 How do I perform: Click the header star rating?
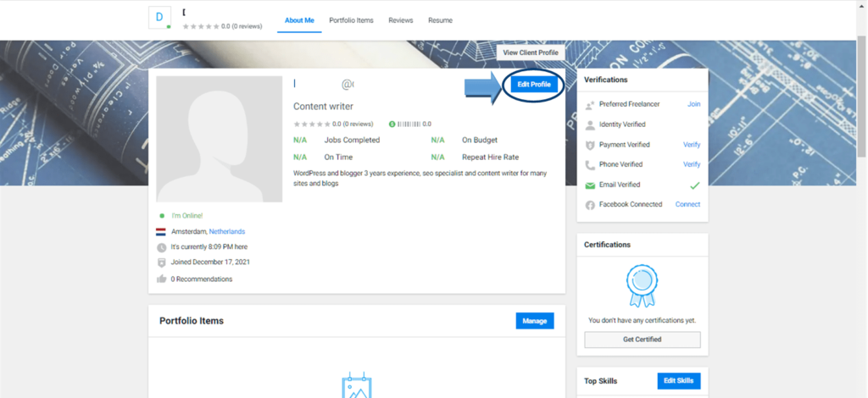(200, 26)
